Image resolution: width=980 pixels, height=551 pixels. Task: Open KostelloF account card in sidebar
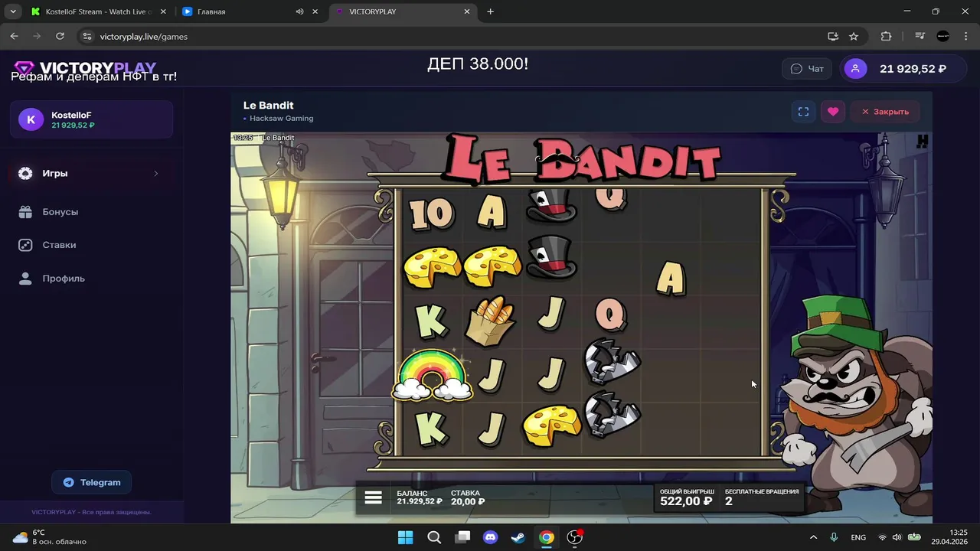point(91,119)
